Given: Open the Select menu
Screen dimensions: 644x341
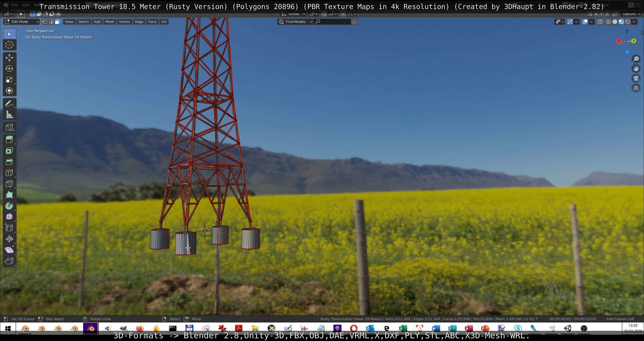Looking at the screenshot, I should (x=84, y=22).
